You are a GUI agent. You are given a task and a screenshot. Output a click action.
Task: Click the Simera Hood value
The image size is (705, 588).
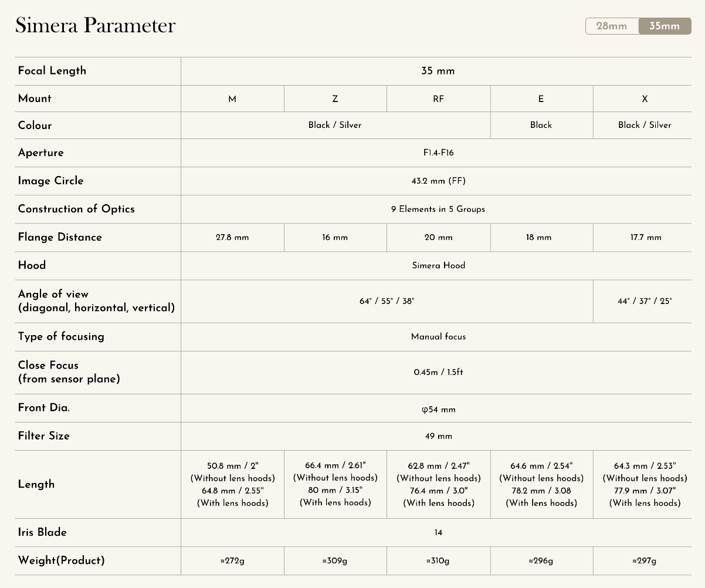coord(438,265)
